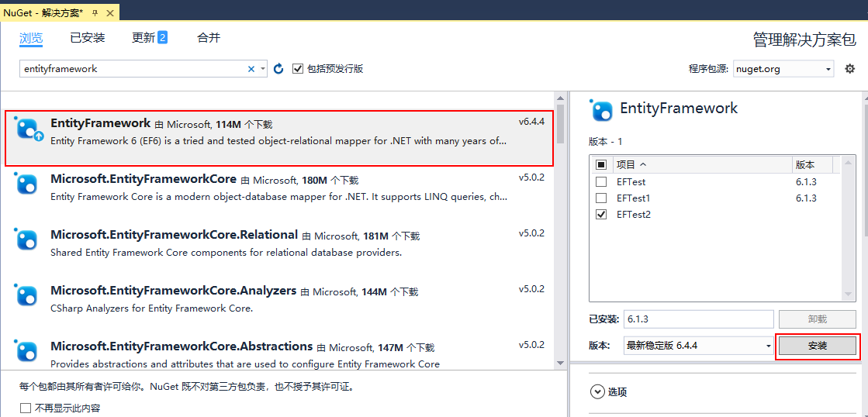Clear the search box with X
Screen dimensions: 868x417
251,69
